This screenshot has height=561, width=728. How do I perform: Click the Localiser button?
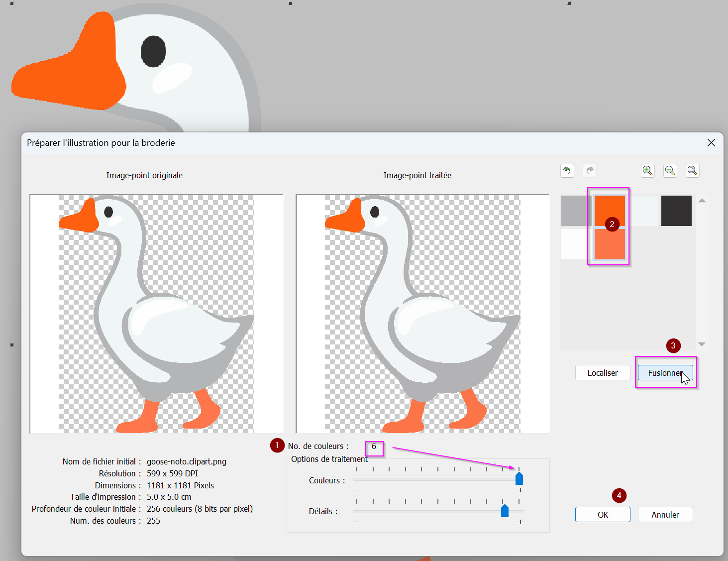click(602, 373)
